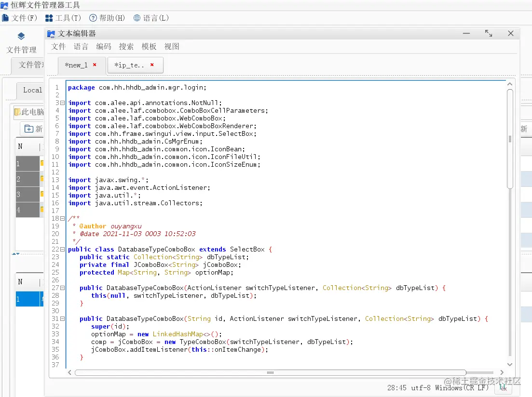Click the @author ouyangxu comment line

coord(107,226)
